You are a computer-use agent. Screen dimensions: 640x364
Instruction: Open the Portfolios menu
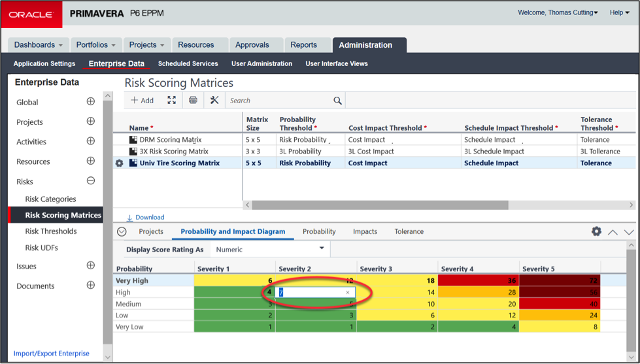(96, 45)
